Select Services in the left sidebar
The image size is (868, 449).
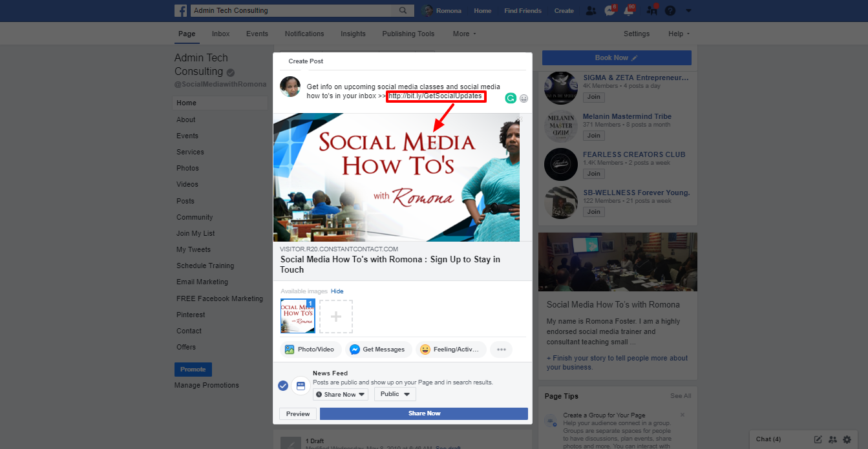pyautogui.click(x=190, y=152)
